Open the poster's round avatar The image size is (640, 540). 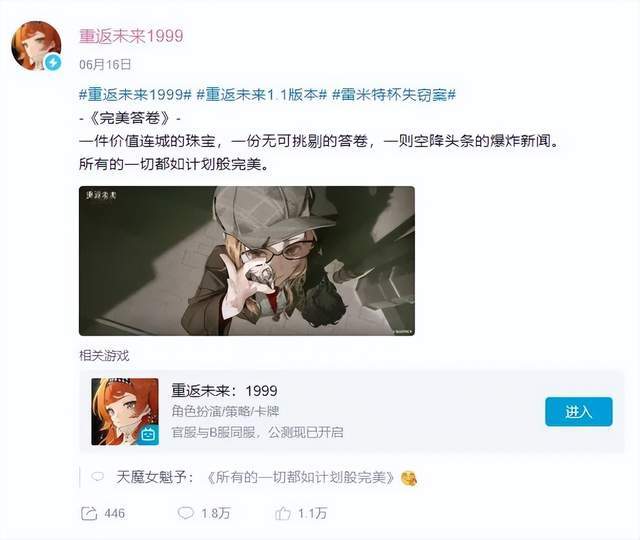36,46
